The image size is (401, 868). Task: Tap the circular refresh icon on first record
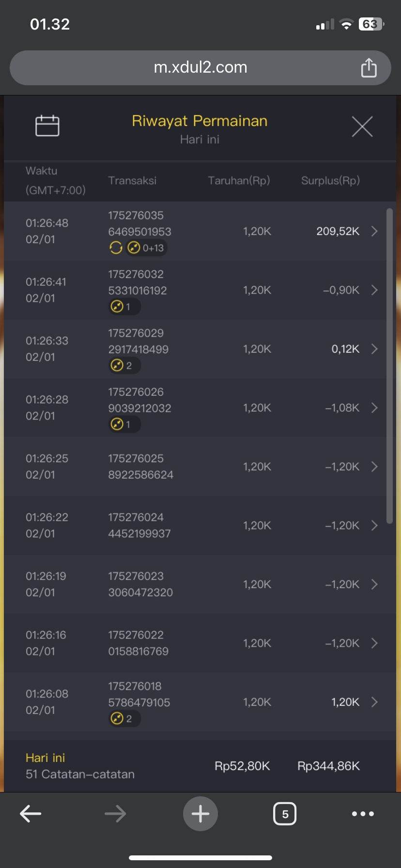click(116, 248)
